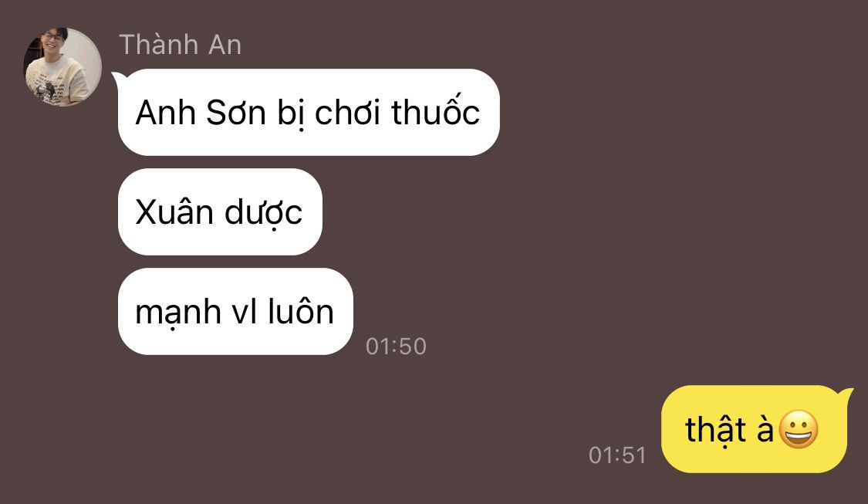This screenshot has height=504, width=868.
Task: Select the 'Anh Sơn bị chơi thuốc' message bubble
Action: click(309, 113)
